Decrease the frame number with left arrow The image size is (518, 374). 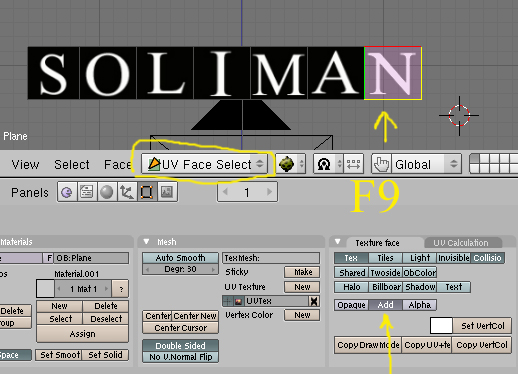click(225, 192)
